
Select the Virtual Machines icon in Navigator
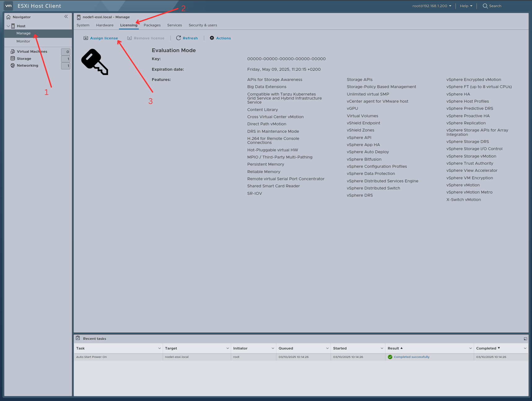click(12, 51)
